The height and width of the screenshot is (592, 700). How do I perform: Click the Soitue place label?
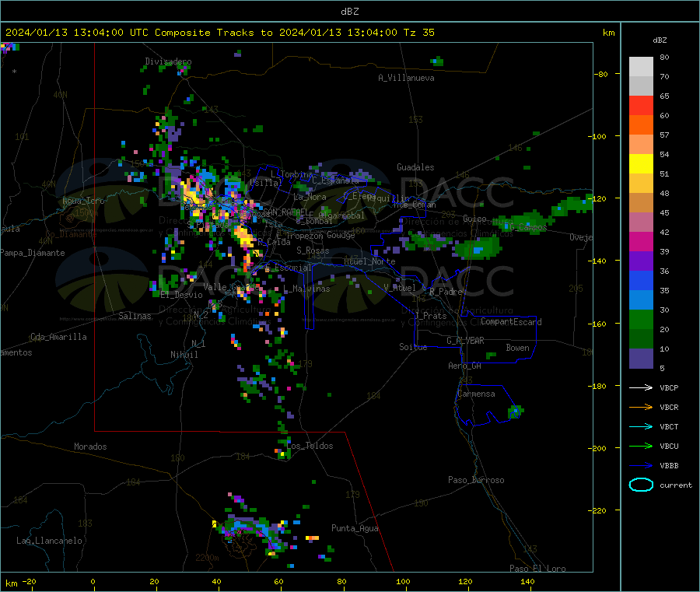point(413,347)
